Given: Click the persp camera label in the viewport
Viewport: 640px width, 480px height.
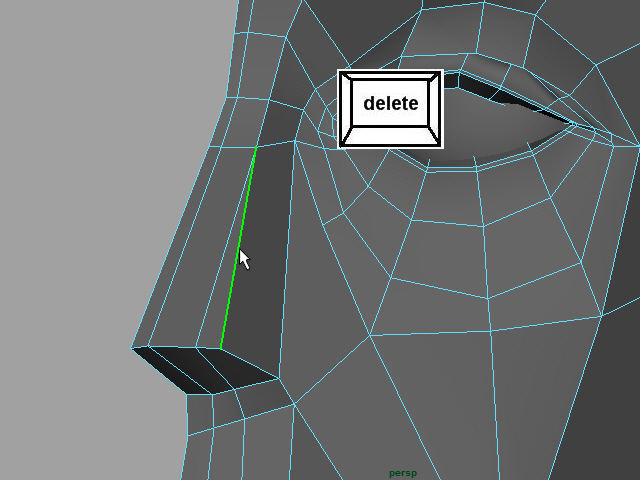Looking at the screenshot, I should click(403, 473).
